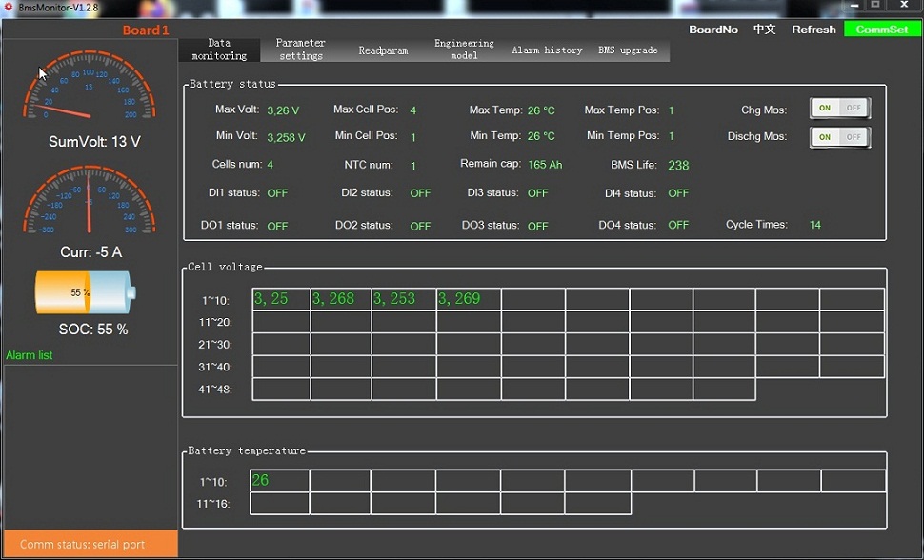Click the DI4 status OFF value
Screen dimensions: 924x560
pos(678,192)
